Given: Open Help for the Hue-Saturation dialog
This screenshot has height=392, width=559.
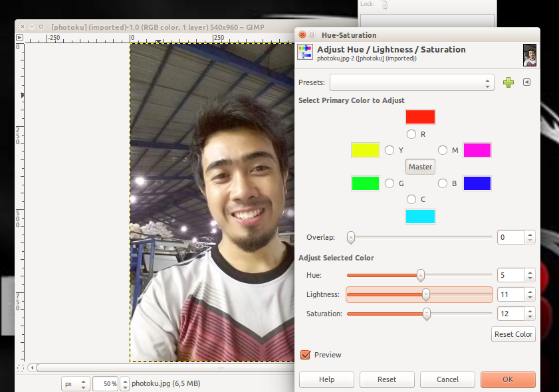Looking at the screenshot, I should (326, 379).
